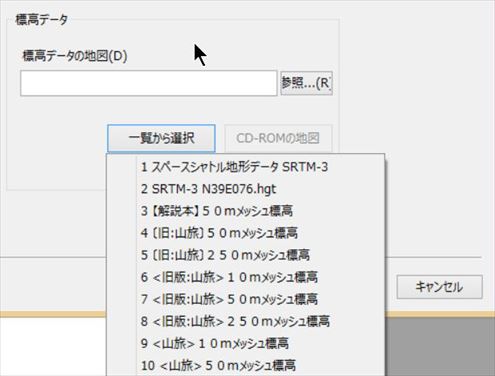495x376 pixels.
Task: Choose item 9 <山旅> 10mメッシュ標高
Action: tap(246, 343)
